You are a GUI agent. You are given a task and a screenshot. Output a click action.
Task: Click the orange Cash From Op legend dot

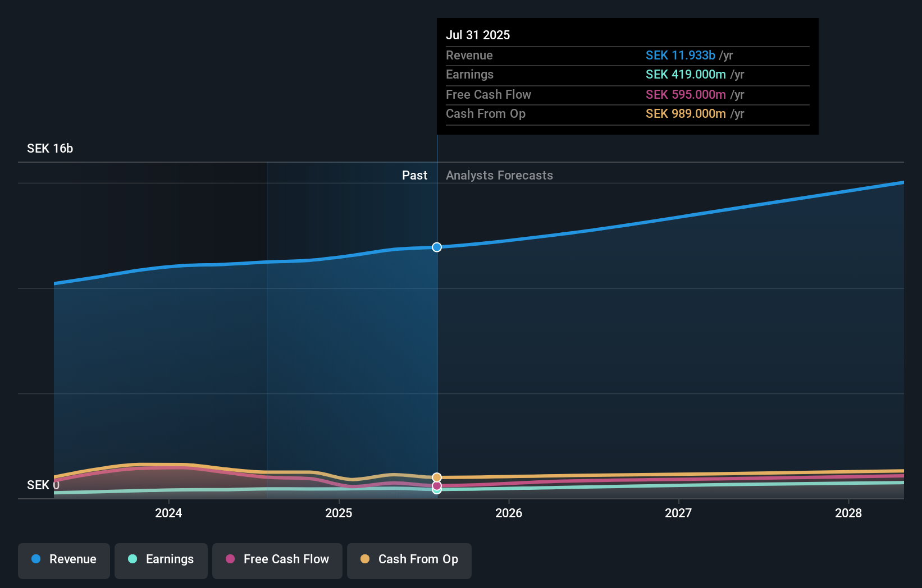pyautogui.click(x=366, y=559)
